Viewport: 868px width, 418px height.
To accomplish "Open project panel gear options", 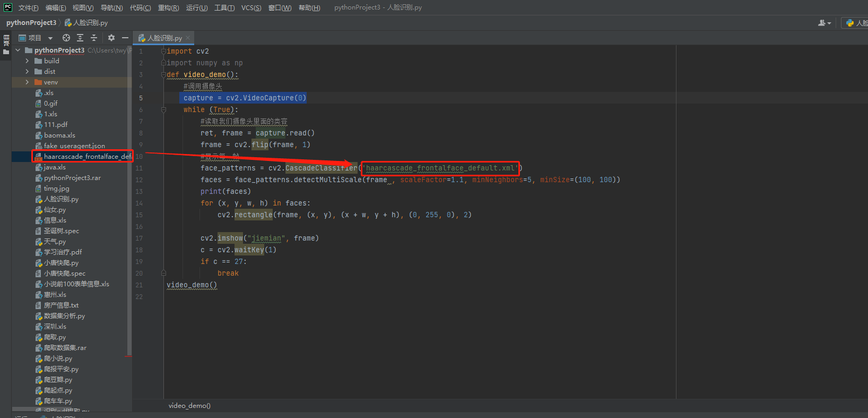I will point(111,38).
